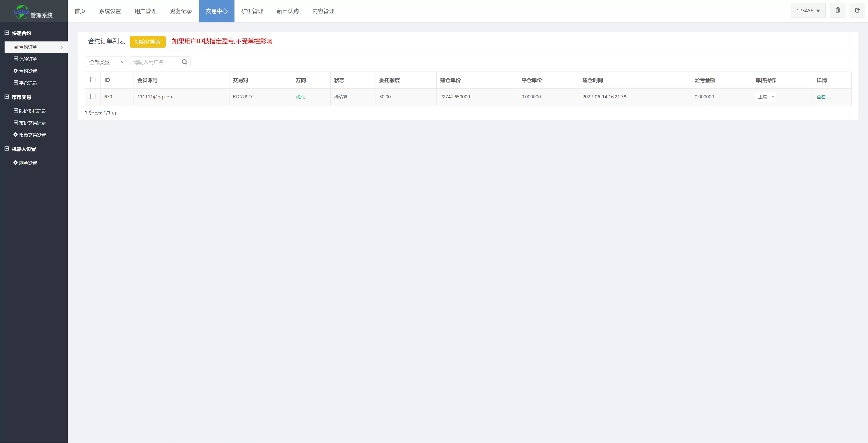Switch to the 财务记录 tab
868x443 pixels.
181,11
